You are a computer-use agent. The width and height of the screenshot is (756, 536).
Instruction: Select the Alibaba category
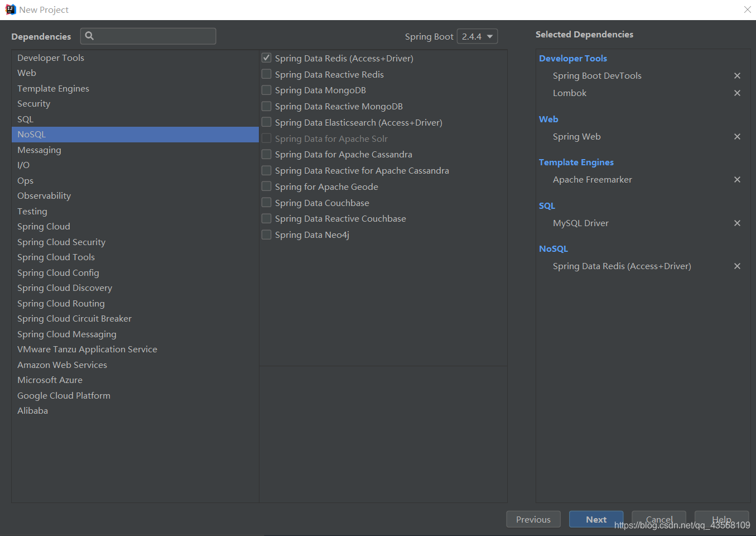pos(135,411)
